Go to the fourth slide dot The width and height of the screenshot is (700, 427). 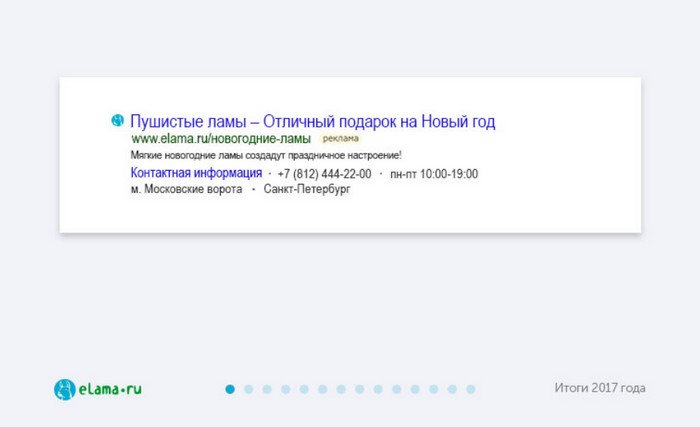point(286,389)
